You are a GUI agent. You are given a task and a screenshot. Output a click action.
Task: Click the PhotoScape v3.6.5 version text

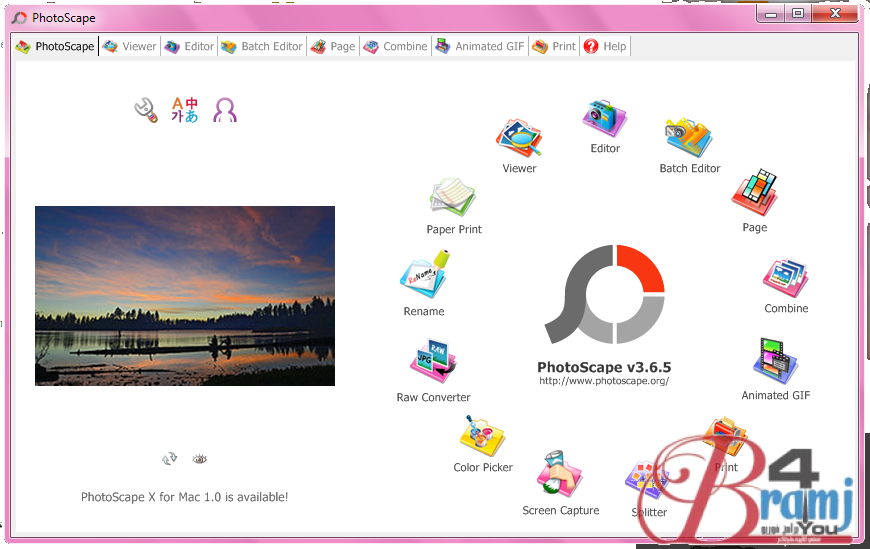pyautogui.click(x=604, y=367)
